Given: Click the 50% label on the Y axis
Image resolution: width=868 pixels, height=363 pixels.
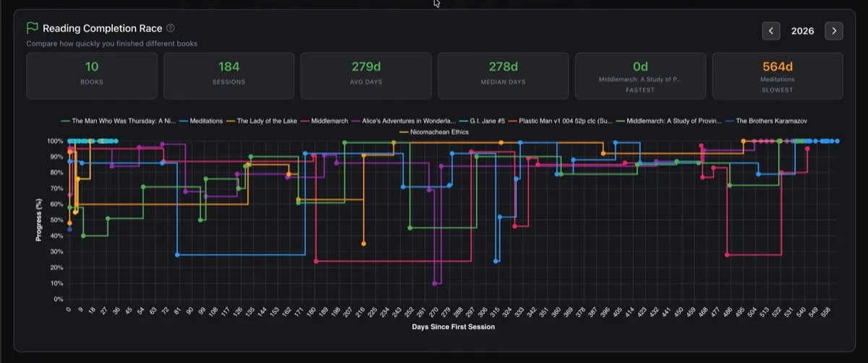Looking at the screenshot, I should 57,220.
